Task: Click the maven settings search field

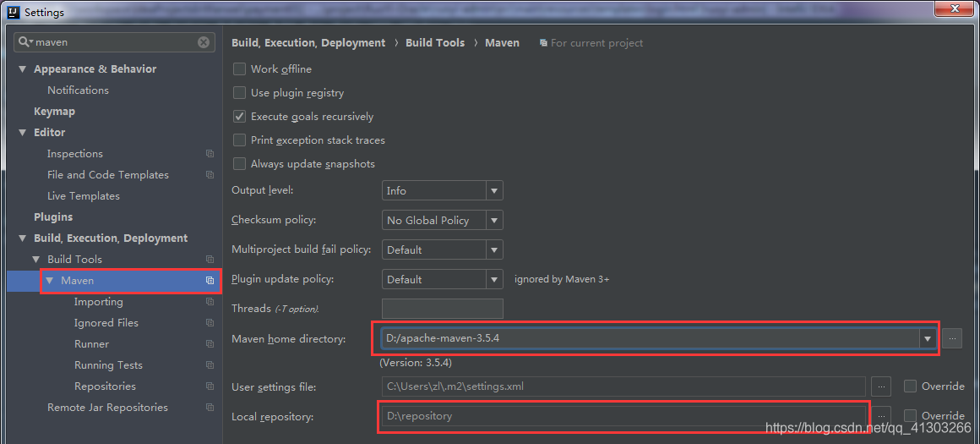Action: [114, 42]
